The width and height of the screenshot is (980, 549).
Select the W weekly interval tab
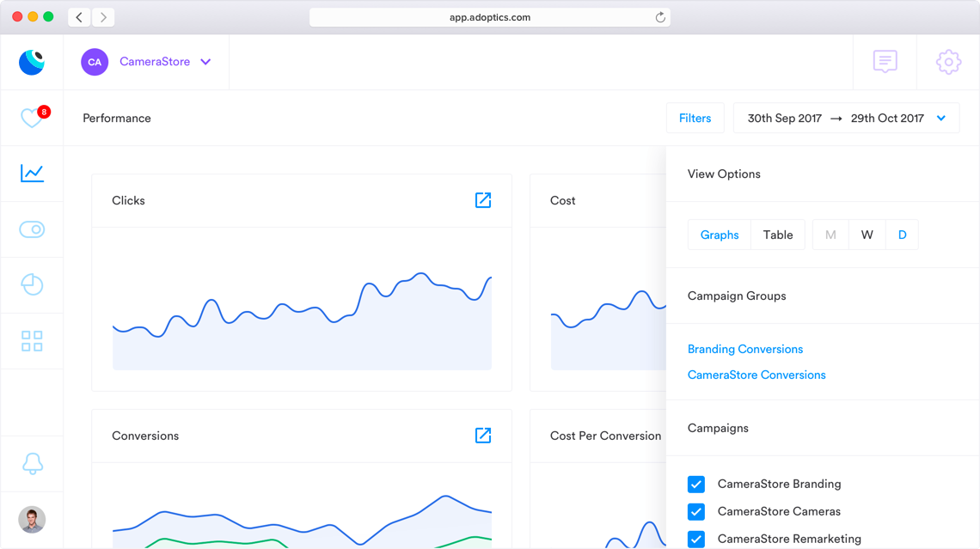pyautogui.click(x=867, y=235)
